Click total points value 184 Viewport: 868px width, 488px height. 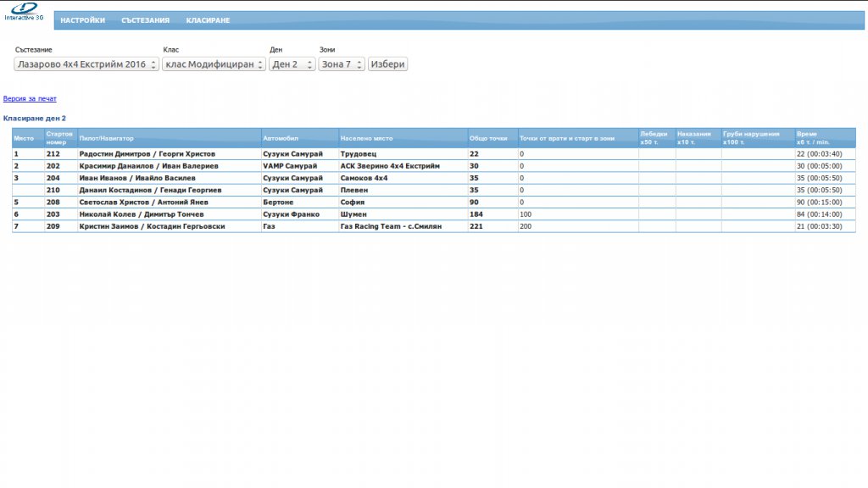(476, 214)
